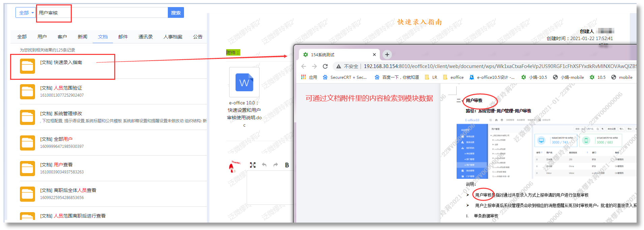Screen dimensions: 644x230
Task: Click the emoticon sticker icon in editor
Action: point(234,166)
